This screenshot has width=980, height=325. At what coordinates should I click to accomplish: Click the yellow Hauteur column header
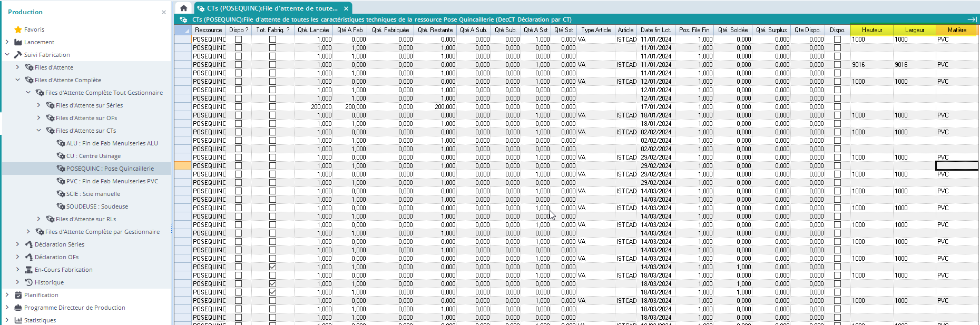click(871, 30)
